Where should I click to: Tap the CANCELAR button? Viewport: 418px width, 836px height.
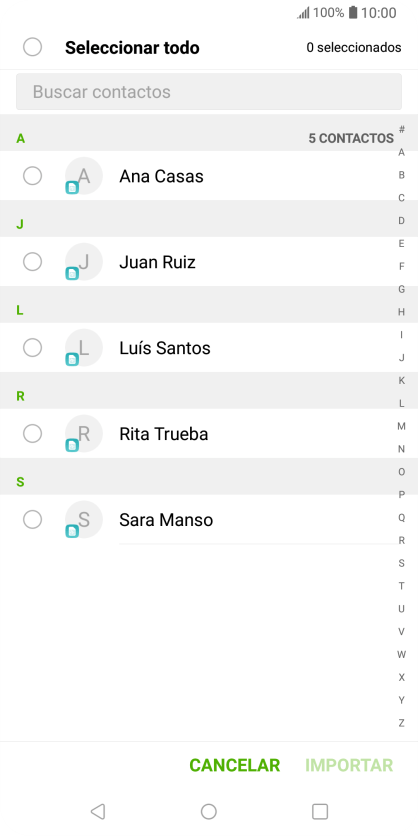click(x=235, y=765)
